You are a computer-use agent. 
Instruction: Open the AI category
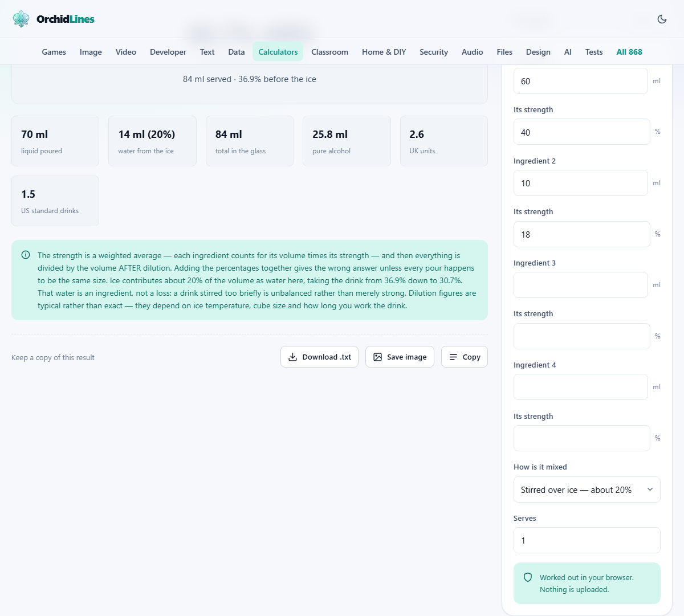568,52
